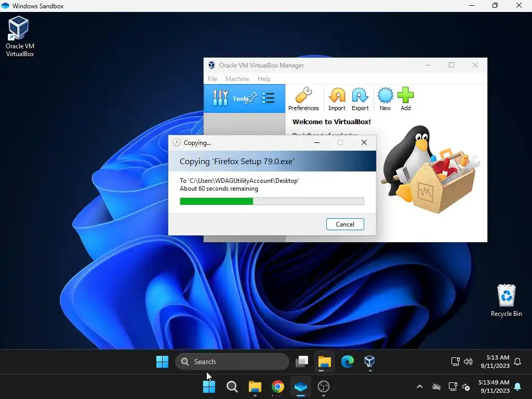Launch Microsoft Edge from sandbox taskbar
The image size is (532, 399).
point(347,362)
